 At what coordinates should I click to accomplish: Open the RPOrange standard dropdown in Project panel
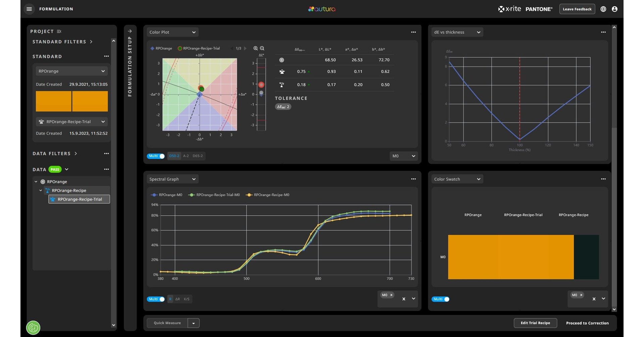click(71, 71)
